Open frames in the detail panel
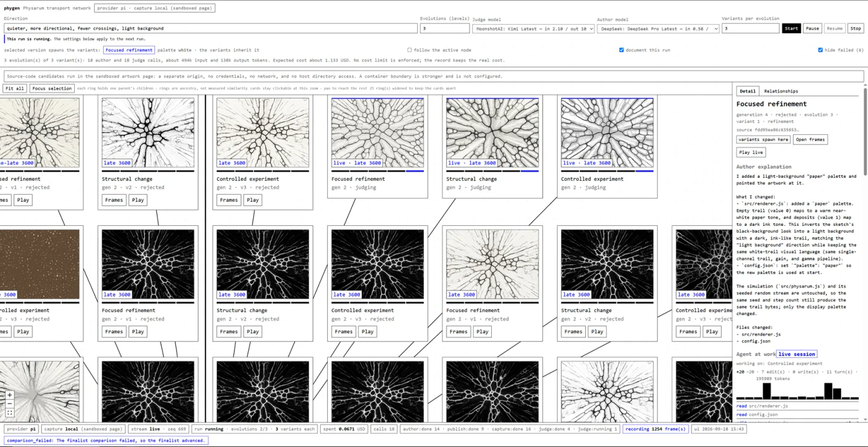 pos(810,139)
